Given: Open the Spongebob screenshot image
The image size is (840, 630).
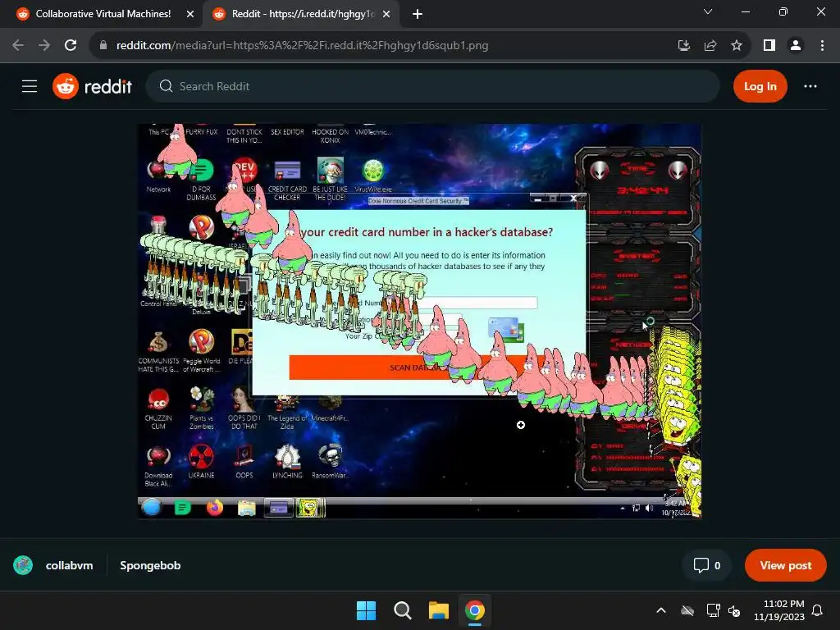Looking at the screenshot, I should point(419,321).
